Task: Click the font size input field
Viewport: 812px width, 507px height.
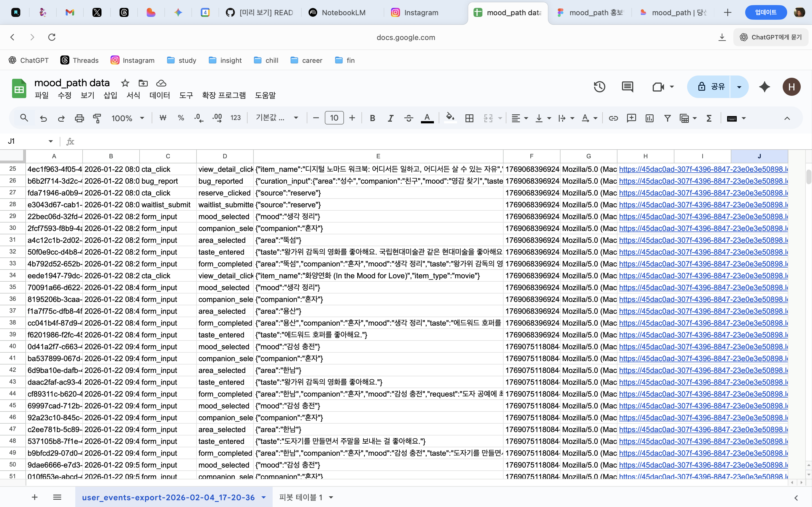Action: point(334,118)
